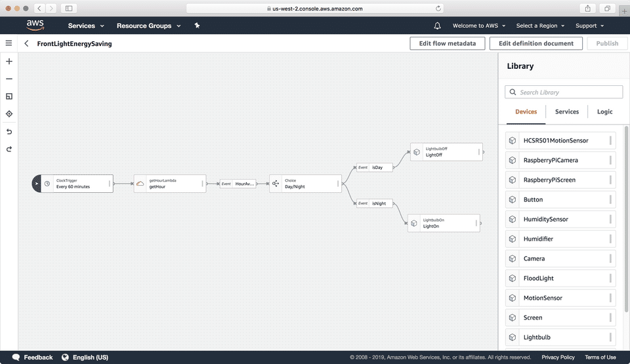The width and height of the screenshot is (630, 364).
Task: Expand the Support menu
Action: [x=589, y=26]
